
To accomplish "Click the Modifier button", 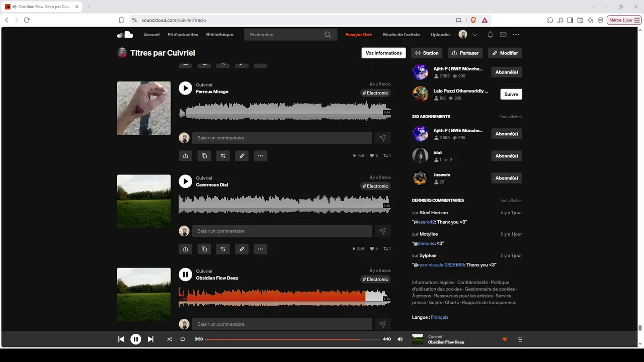I will (x=505, y=53).
